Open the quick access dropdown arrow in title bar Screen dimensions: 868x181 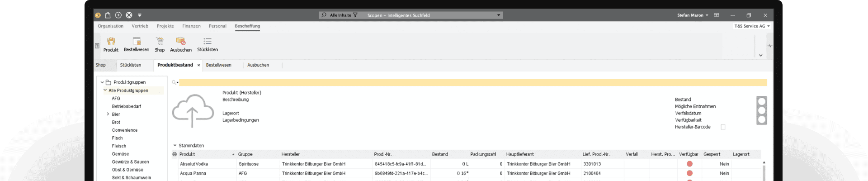coord(140,15)
